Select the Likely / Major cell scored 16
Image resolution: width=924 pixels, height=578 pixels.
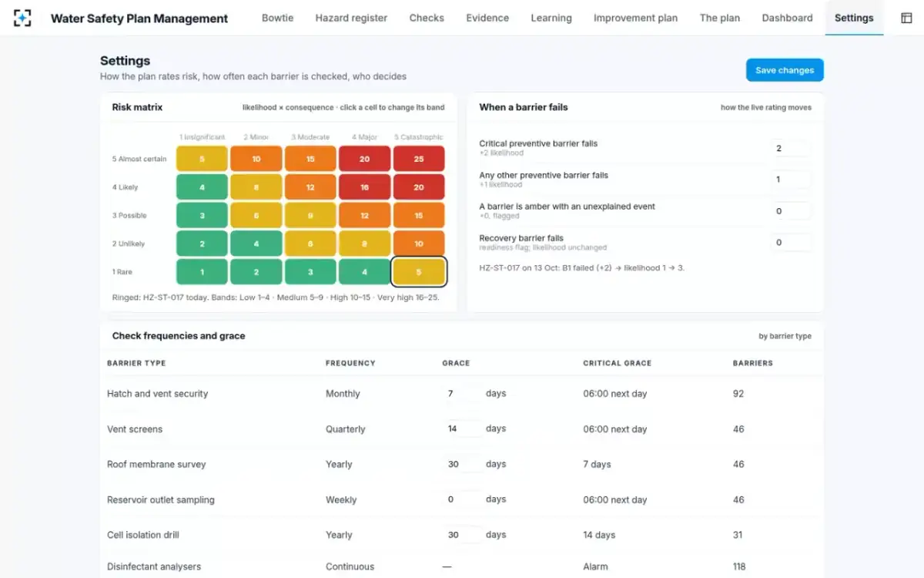click(x=364, y=187)
